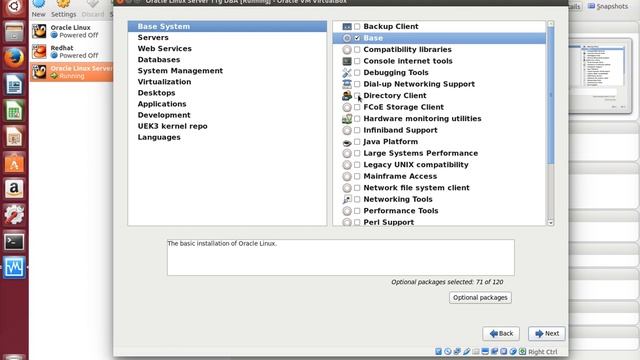Click the Optional packages button
Screen dimensions: 640x360
click(480, 298)
